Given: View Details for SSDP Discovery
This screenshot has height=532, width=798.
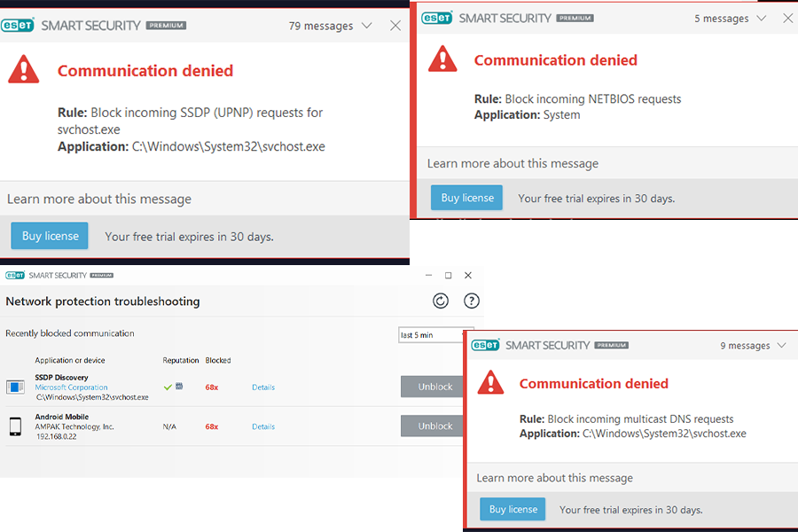Looking at the screenshot, I should pyautogui.click(x=263, y=387).
